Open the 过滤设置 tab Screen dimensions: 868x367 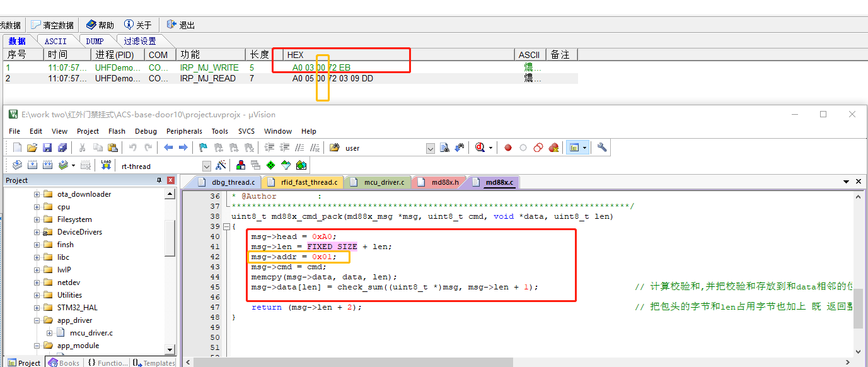(x=140, y=41)
